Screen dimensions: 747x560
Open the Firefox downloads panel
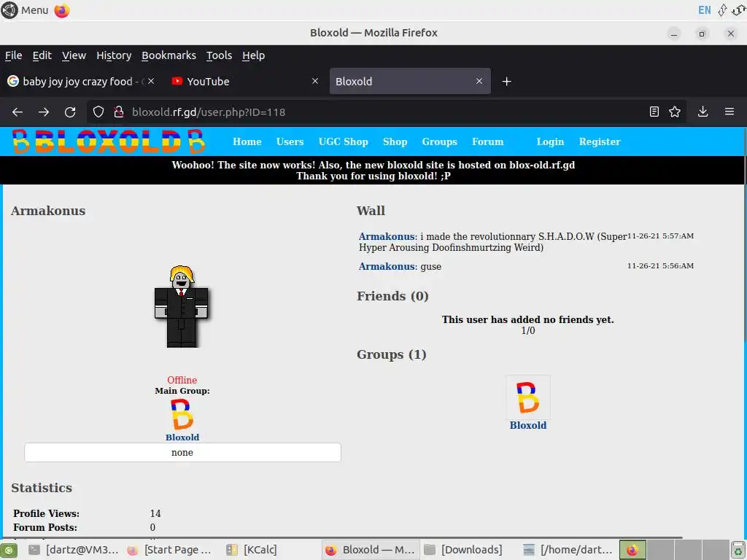[703, 112]
